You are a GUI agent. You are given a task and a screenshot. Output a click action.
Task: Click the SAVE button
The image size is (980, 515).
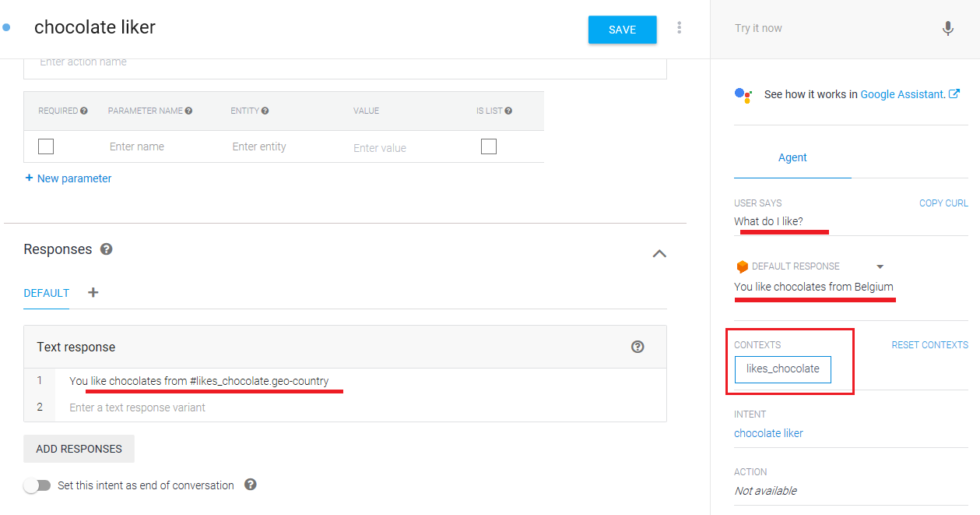(x=622, y=30)
